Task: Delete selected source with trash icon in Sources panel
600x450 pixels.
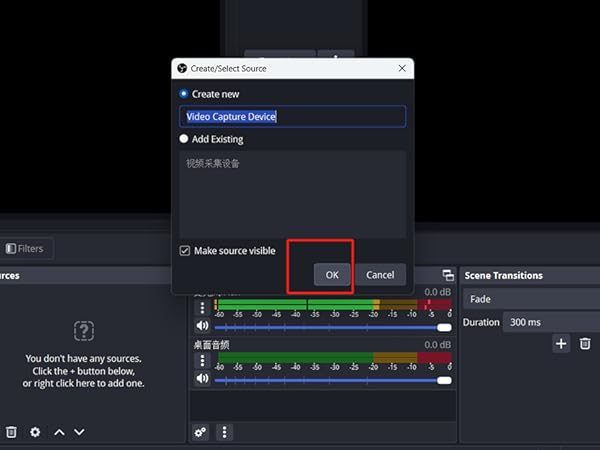Action: tap(11, 432)
